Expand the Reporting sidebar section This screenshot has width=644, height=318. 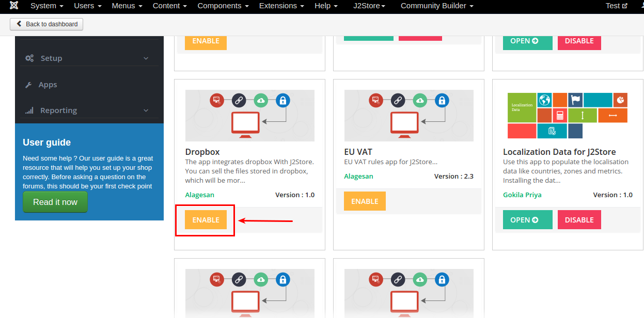click(x=89, y=110)
